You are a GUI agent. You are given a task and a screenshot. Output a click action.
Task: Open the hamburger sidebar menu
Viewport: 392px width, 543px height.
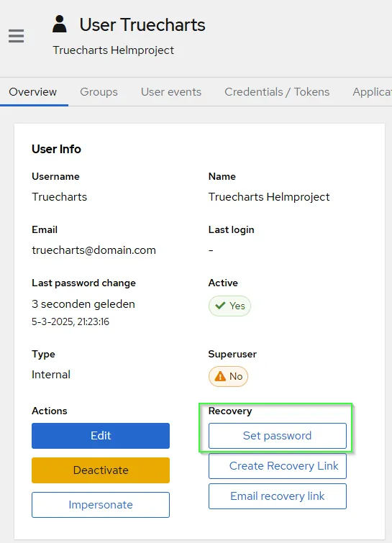(x=17, y=36)
